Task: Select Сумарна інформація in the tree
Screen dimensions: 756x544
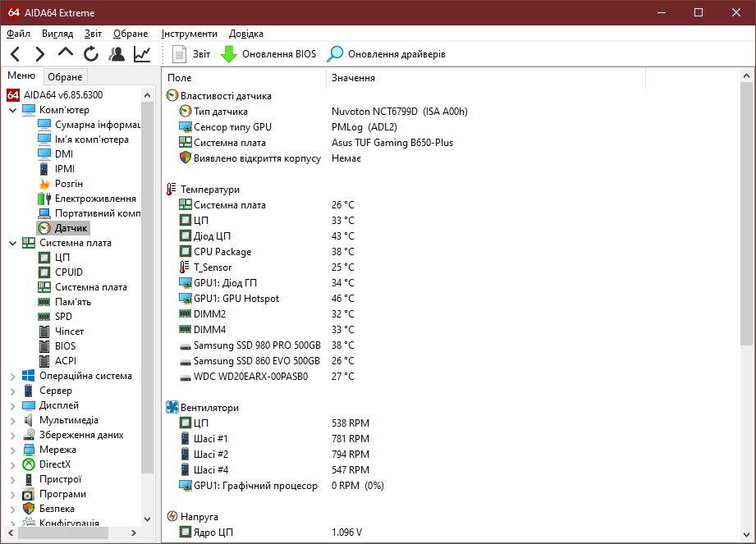Action: coord(89,125)
